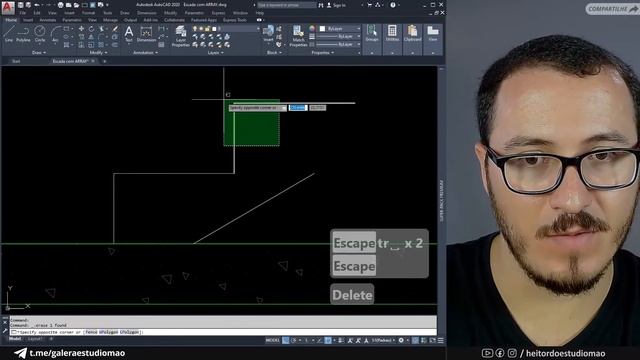
Task: Click the command line input field
Action: coord(223,332)
